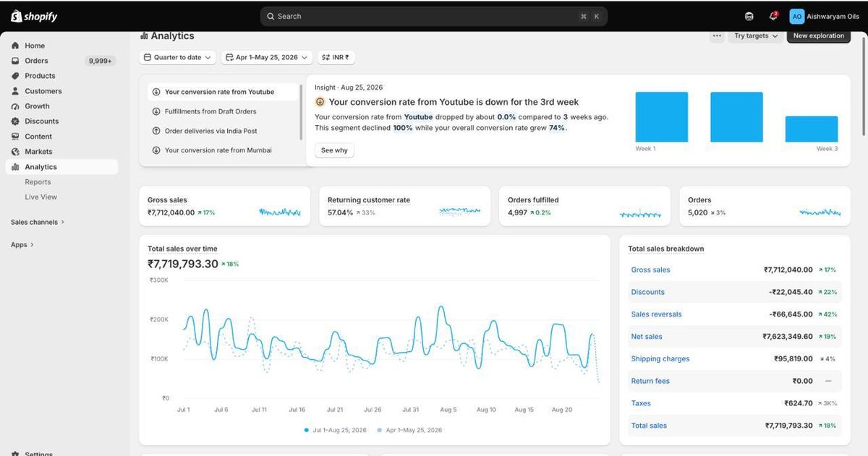The width and height of the screenshot is (868, 456).
Task: Select the Youtube conversion rate insight
Action: coord(225,92)
